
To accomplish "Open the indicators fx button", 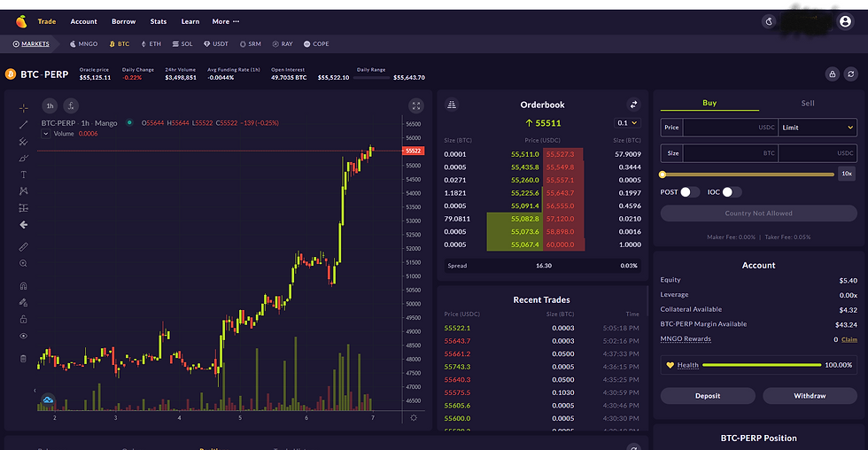I will pos(71,105).
